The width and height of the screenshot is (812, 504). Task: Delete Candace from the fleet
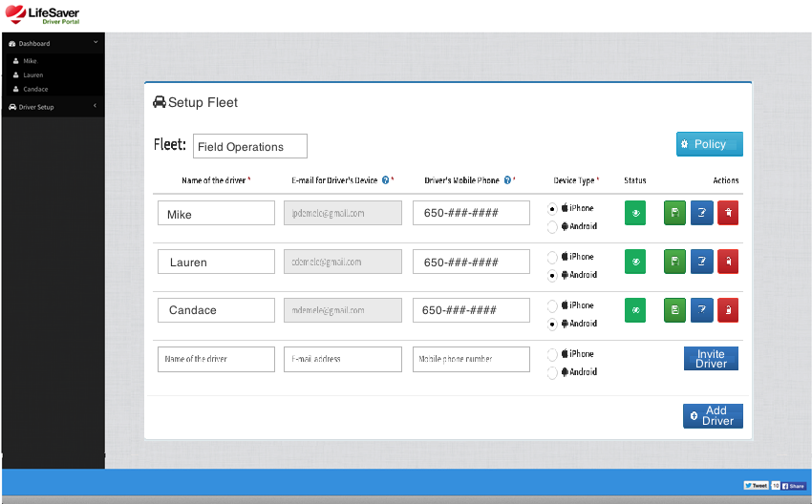(728, 309)
